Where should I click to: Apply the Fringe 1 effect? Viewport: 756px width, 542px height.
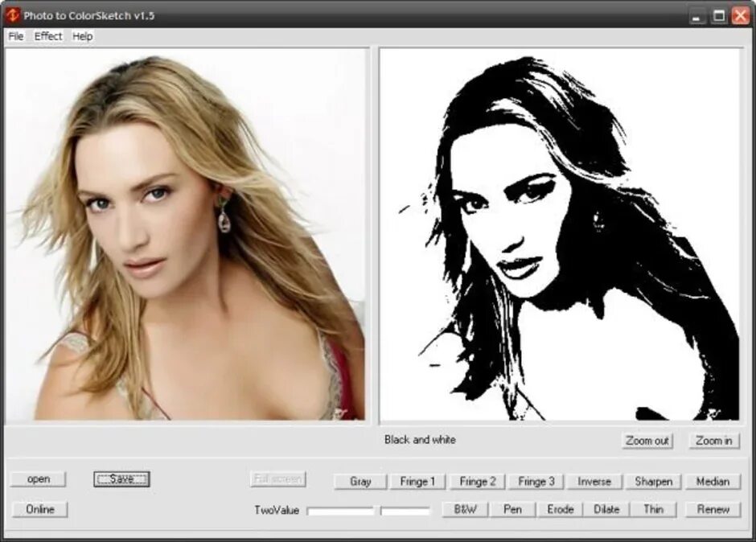coord(417,481)
